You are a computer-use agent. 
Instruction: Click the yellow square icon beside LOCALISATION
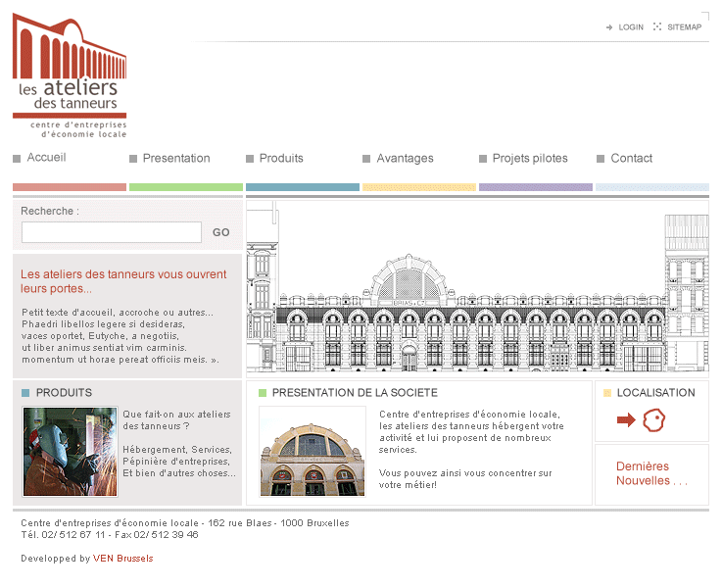[x=606, y=393]
